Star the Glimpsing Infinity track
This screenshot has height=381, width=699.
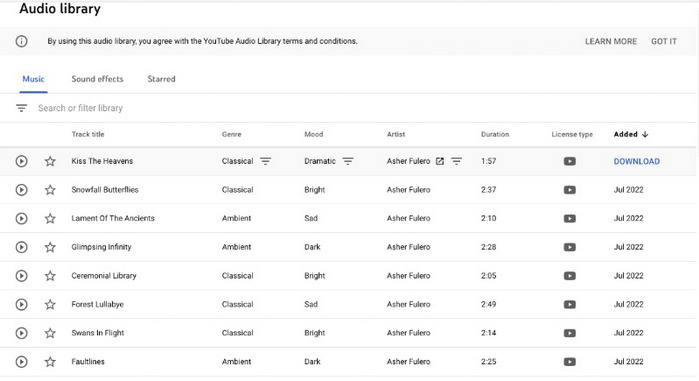(x=50, y=247)
